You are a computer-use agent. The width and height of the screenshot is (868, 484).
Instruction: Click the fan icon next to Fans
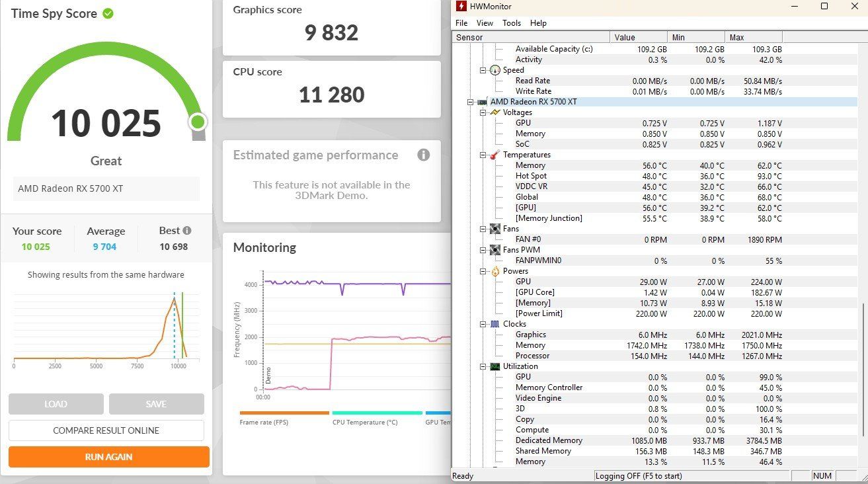pyautogui.click(x=495, y=229)
